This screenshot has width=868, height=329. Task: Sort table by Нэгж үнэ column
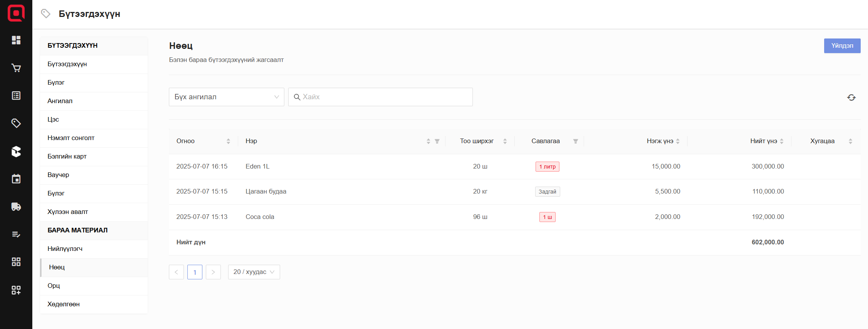point(678,141)
